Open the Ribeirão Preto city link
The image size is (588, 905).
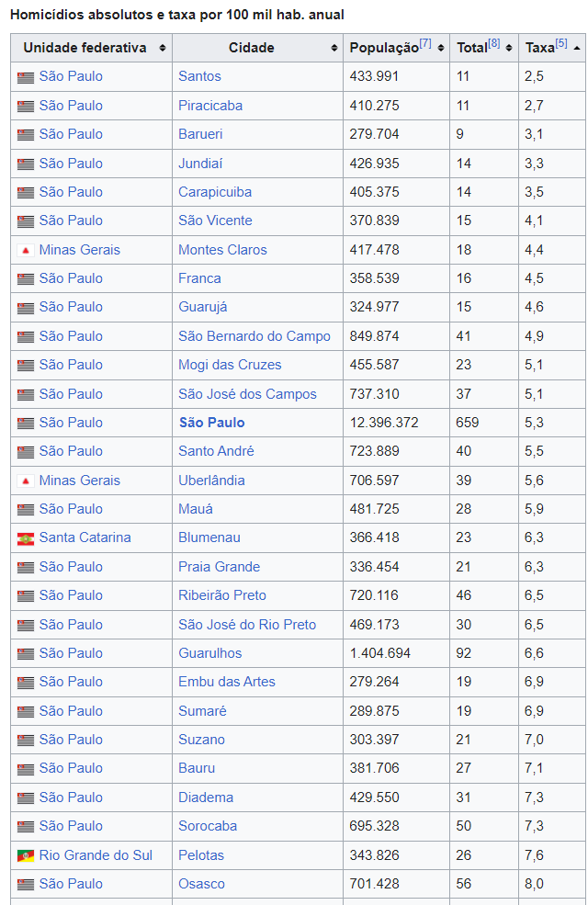222,595
